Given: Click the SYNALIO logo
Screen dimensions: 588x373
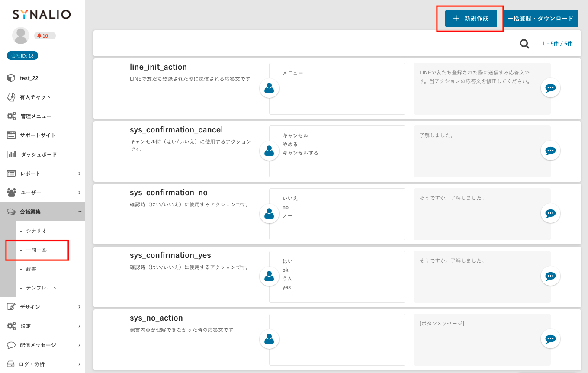Looking at the screenshot, I should point(42,14).
